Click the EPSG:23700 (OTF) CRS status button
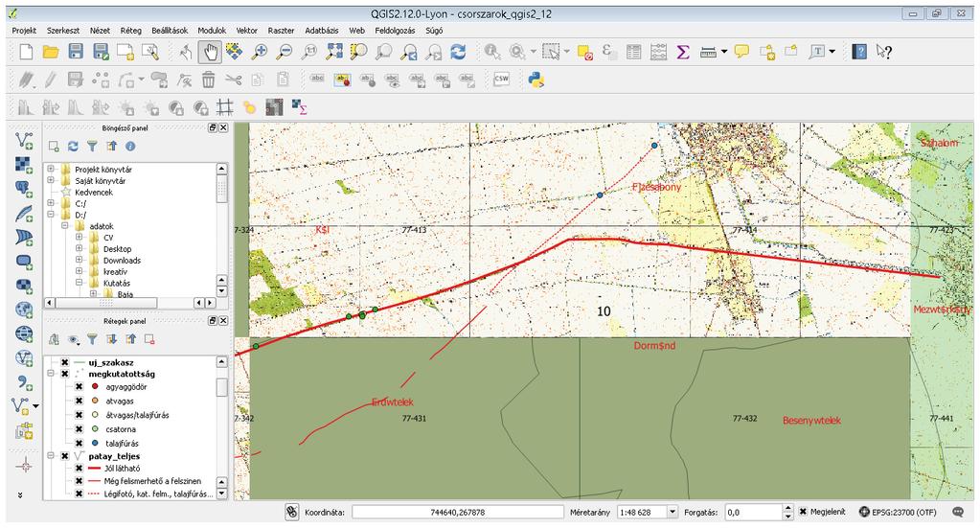 (x=899, y=512)
